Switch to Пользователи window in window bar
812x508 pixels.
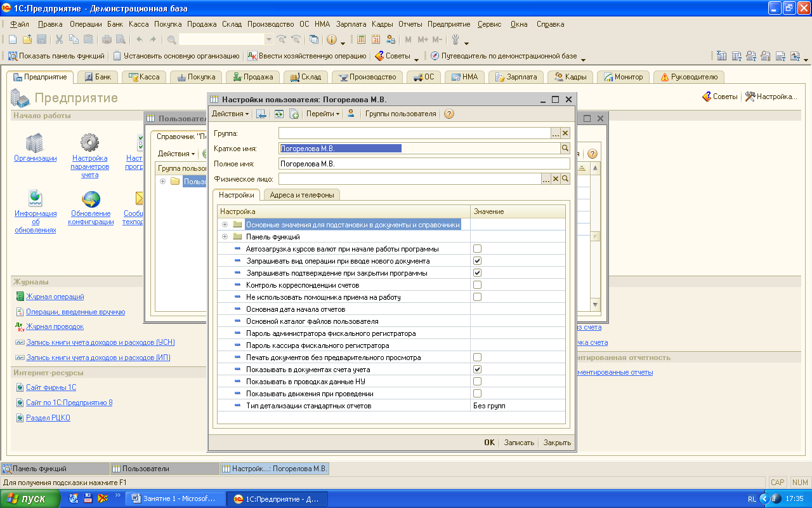[164, 469]
